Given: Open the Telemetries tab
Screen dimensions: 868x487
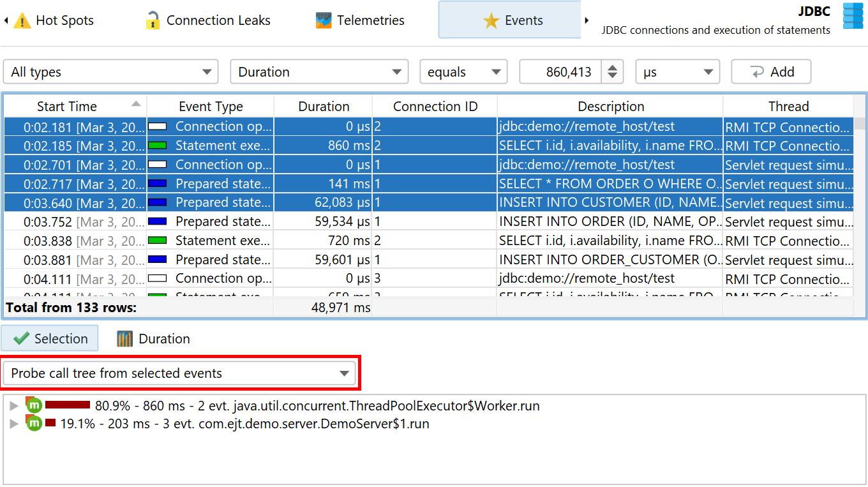Looking at the screenshot, I should 360,20.
